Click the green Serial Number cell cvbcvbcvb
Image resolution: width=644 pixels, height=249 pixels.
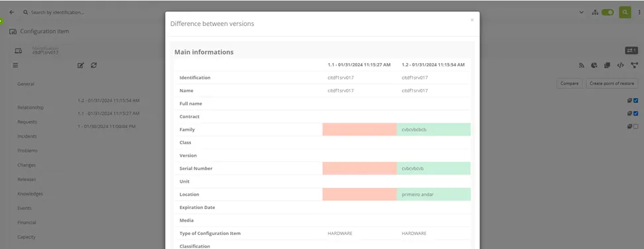[434, 169]
